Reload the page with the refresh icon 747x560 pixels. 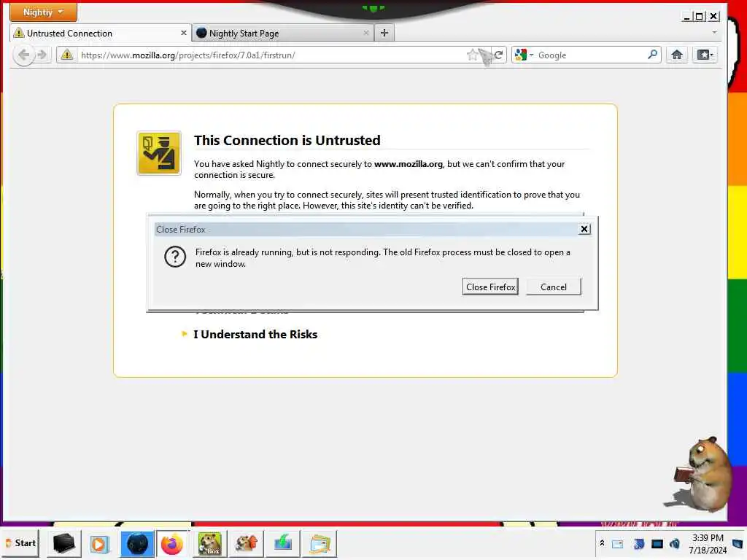click(498, 55)
